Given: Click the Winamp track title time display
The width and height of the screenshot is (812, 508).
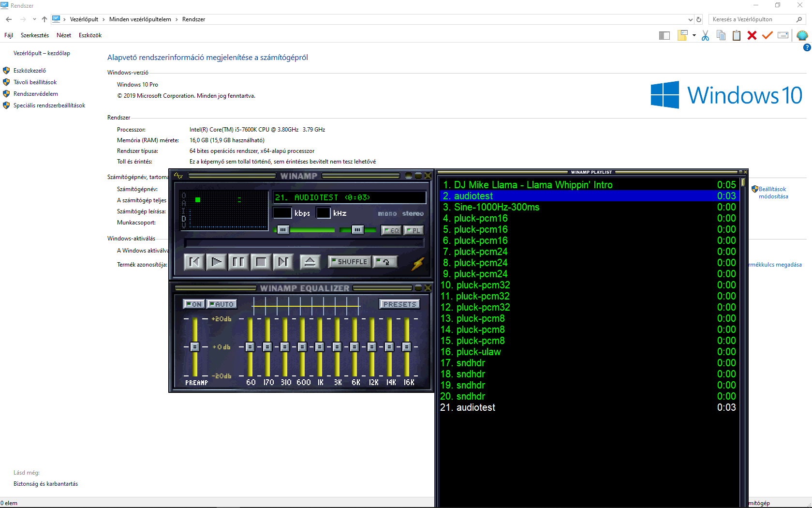Looking at the screenshot, I should [350, 197].
